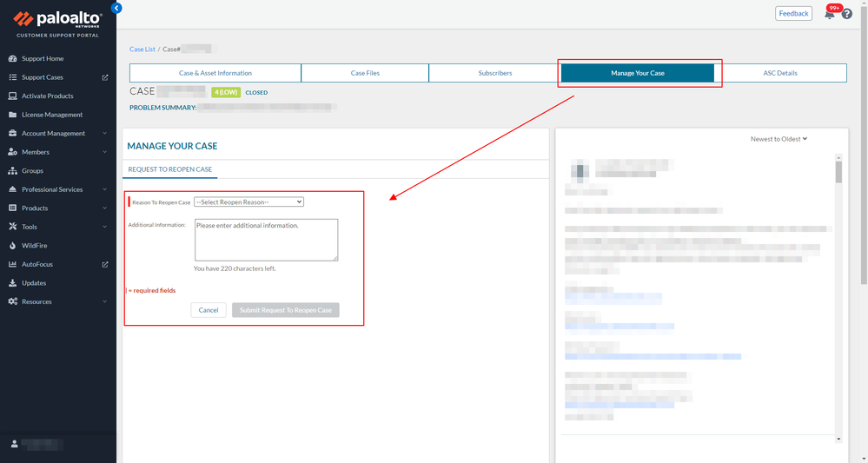The image size is (868, 463).
Task: Click the Activate Products laptop icon
Action: (12, 96)
